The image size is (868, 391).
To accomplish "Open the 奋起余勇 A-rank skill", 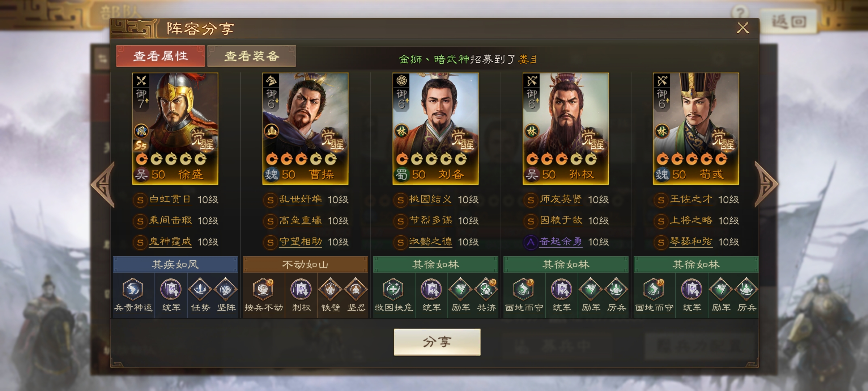I will [x=561, y=242].
